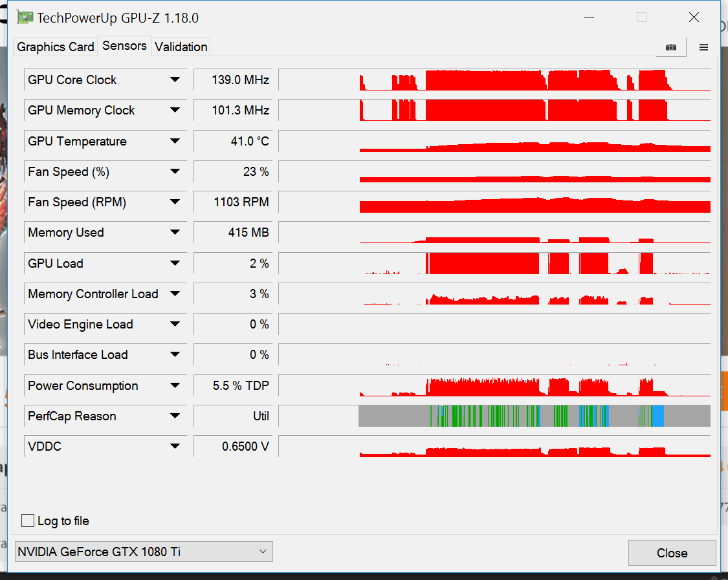Open the Fan Speed (RPM) dropdown

tap(175, 202)
